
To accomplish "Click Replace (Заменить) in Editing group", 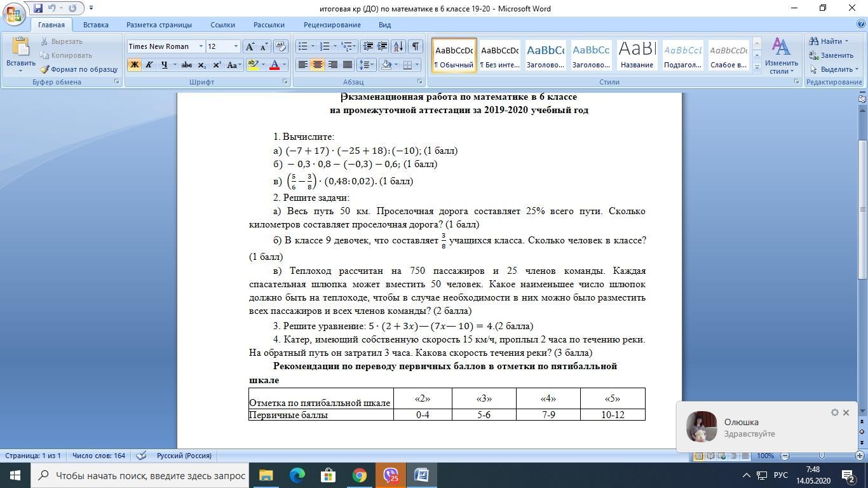I will tap(832, 55).
